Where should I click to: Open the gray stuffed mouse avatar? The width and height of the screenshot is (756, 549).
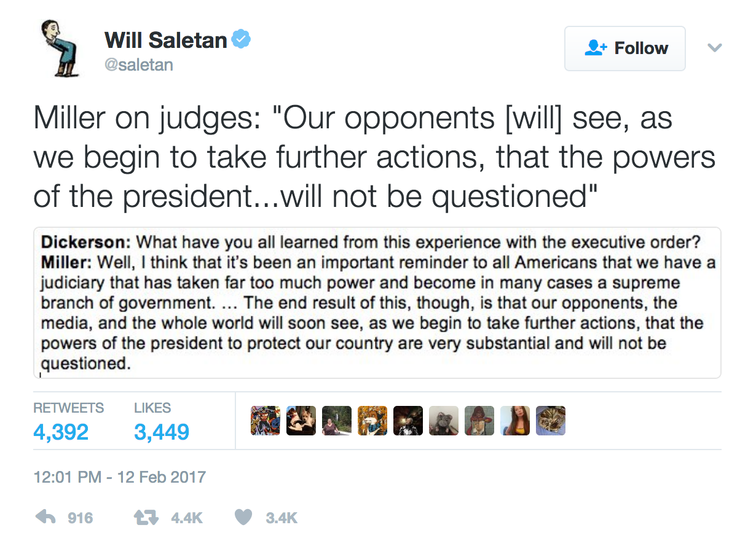point(444,421)
